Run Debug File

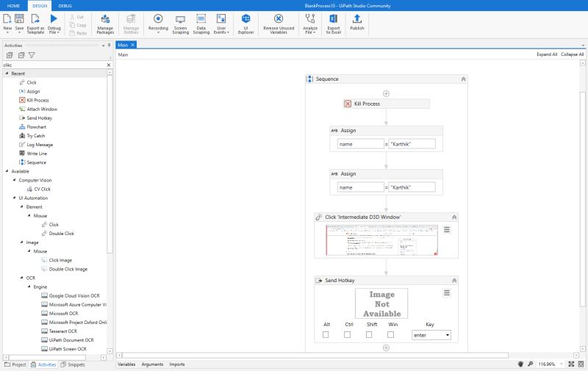[54, 24]
